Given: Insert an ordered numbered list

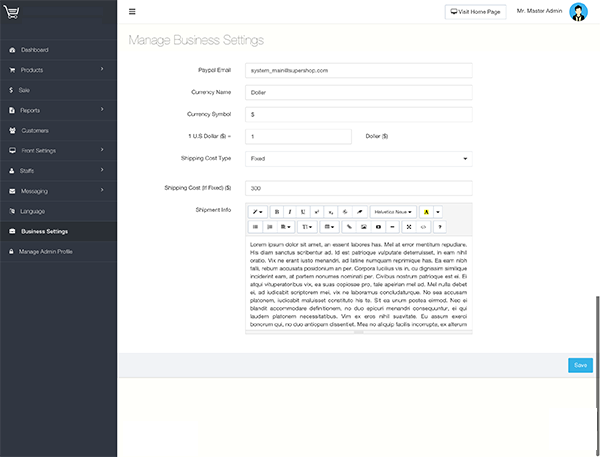Looking at the screenshot, I should (x=270, y=227).
